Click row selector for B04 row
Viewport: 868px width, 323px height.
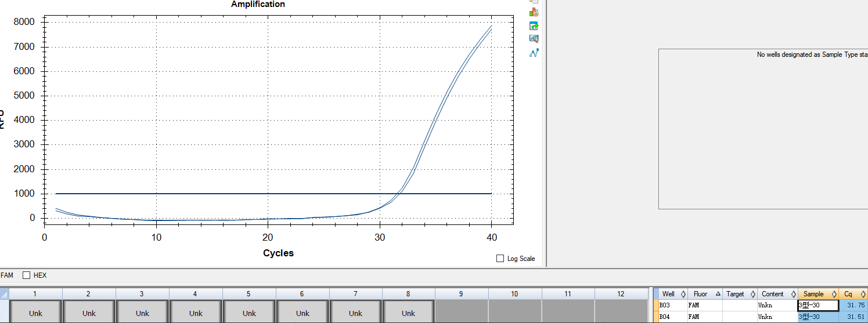tap(656, 317)
